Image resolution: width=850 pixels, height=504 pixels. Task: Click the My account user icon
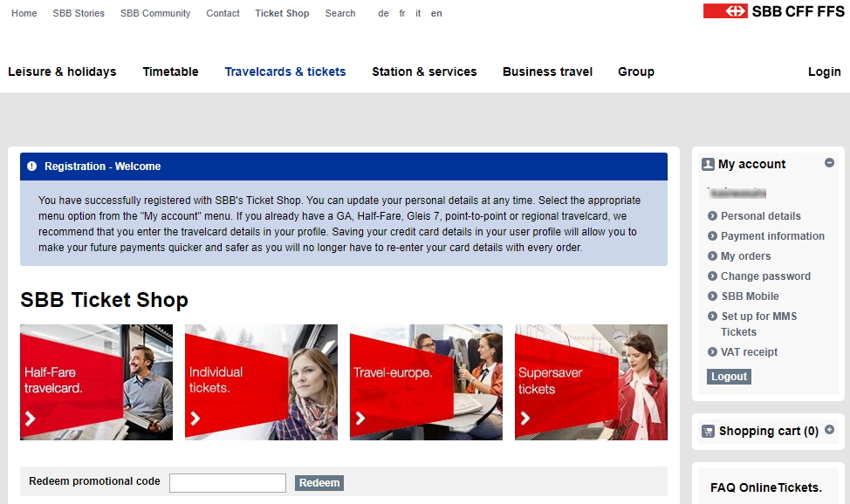[708, 164]
